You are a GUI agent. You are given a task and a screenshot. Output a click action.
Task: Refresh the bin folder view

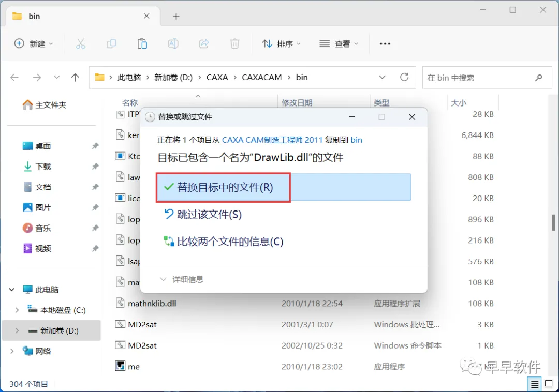[404, 77]
